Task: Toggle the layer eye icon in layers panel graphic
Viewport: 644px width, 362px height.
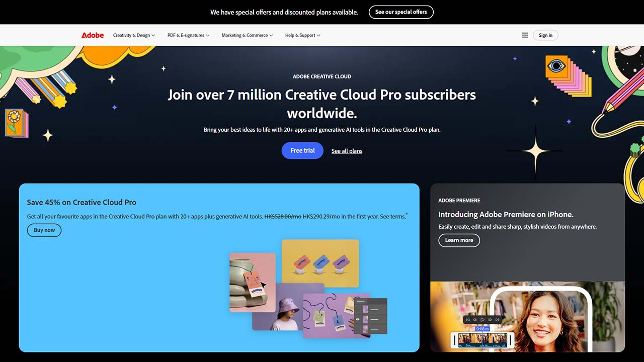Action: (358, 319)
